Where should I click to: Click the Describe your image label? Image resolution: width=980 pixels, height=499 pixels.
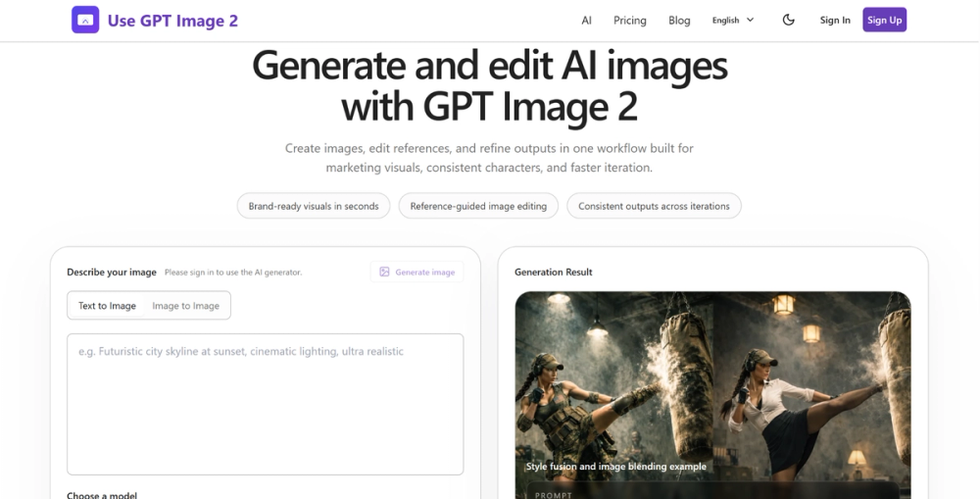112,272
